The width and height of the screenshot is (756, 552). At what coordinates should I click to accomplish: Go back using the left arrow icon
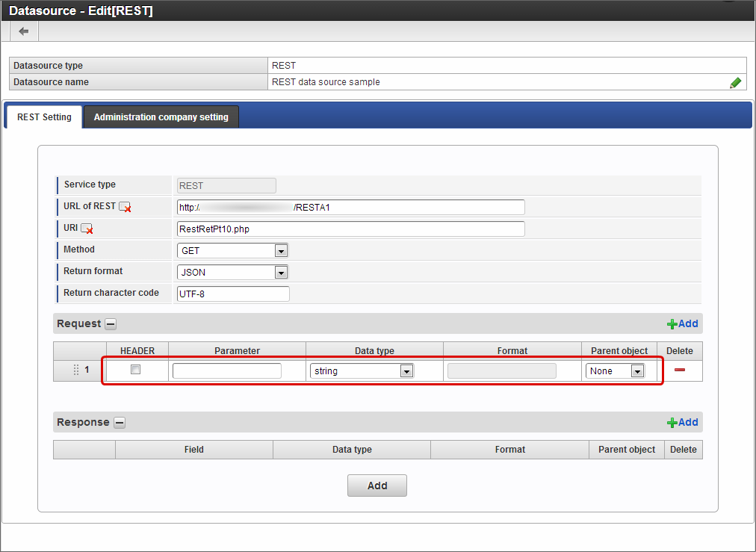[x=24, y=31]
